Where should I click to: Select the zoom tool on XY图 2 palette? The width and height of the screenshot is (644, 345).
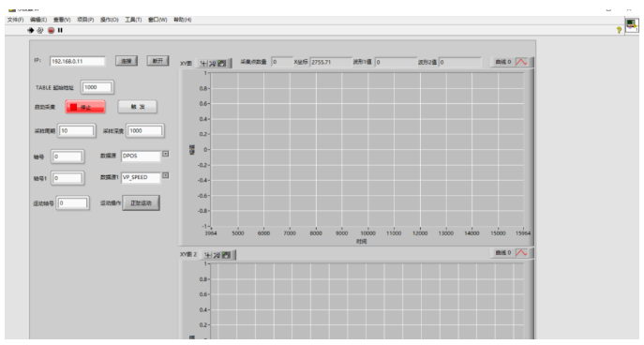click(x=217, y=255)
